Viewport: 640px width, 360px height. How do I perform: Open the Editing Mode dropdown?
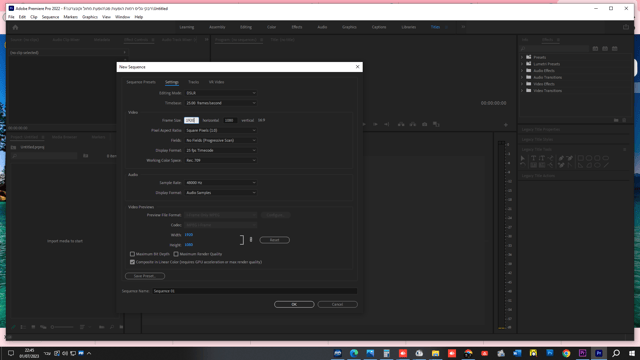point(221,93)
